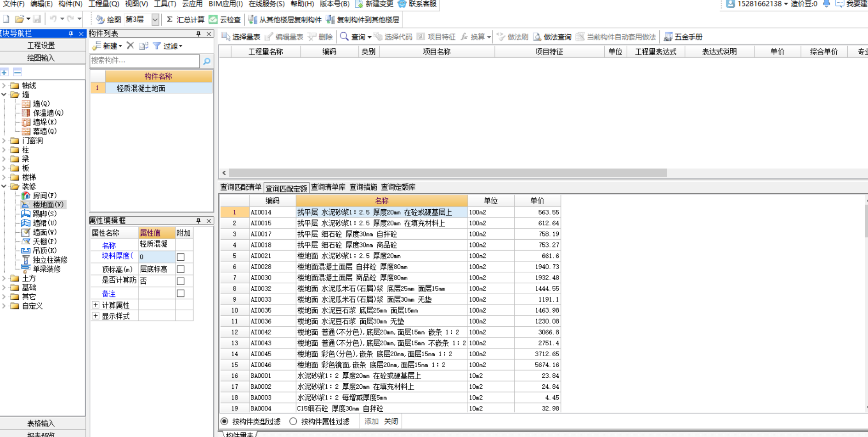Viewport: 868px width, 437px height.
Task: Click the 块料厚度 value field showing 0
Action: coord(157,257)
